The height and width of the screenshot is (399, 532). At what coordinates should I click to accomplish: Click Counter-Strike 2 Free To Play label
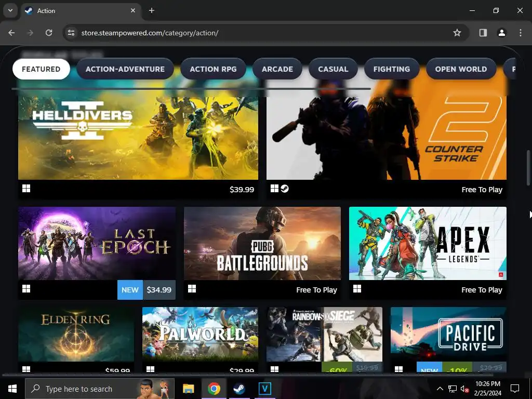(482, 190)
